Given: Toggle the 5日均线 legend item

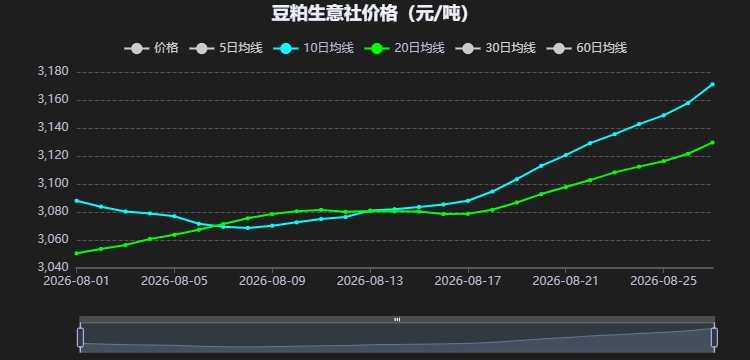Looking at the screenshot, I should (x=226, y=48).
